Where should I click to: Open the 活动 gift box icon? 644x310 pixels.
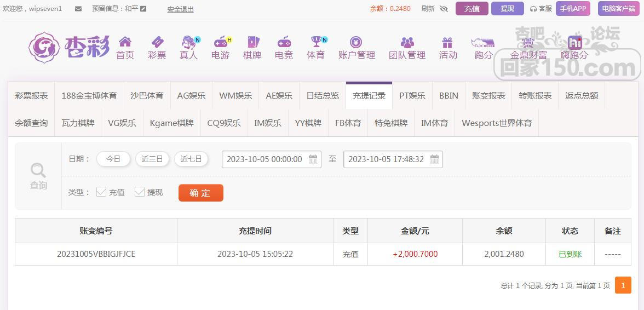[447, 42]
